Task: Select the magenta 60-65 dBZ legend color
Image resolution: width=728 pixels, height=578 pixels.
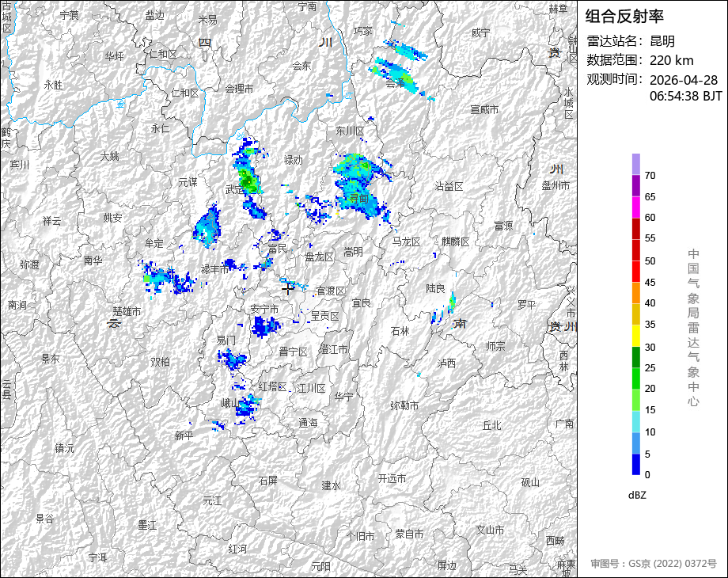Action: tap(635, 207)
